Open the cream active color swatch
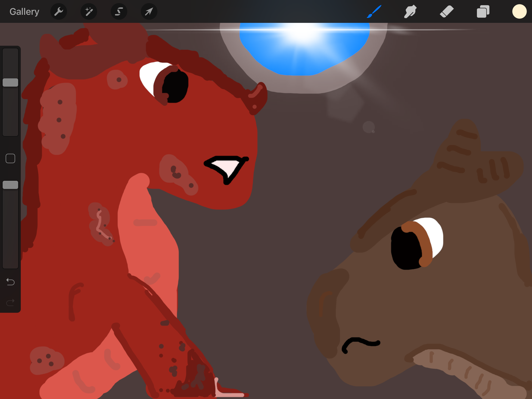The width and height of the screenshot is (532, 399). pyautogui.click(x=519, y=12)
